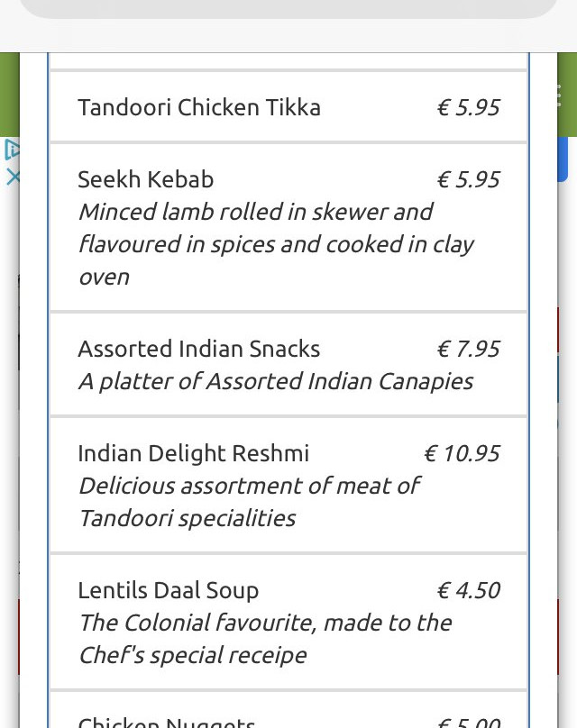The image size is (577, 728).
Task: Close the ad with the X icon
Action: [13, 177]
